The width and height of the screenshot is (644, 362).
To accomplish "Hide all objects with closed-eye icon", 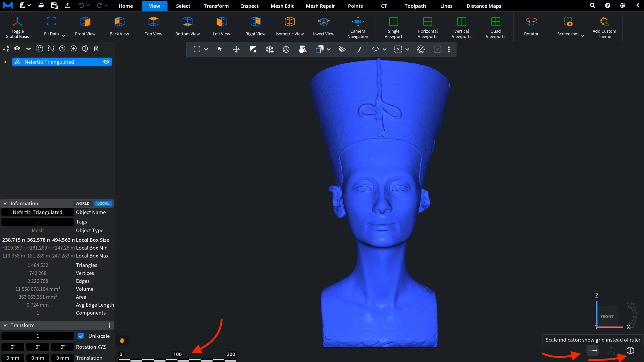I will [28, 49].
